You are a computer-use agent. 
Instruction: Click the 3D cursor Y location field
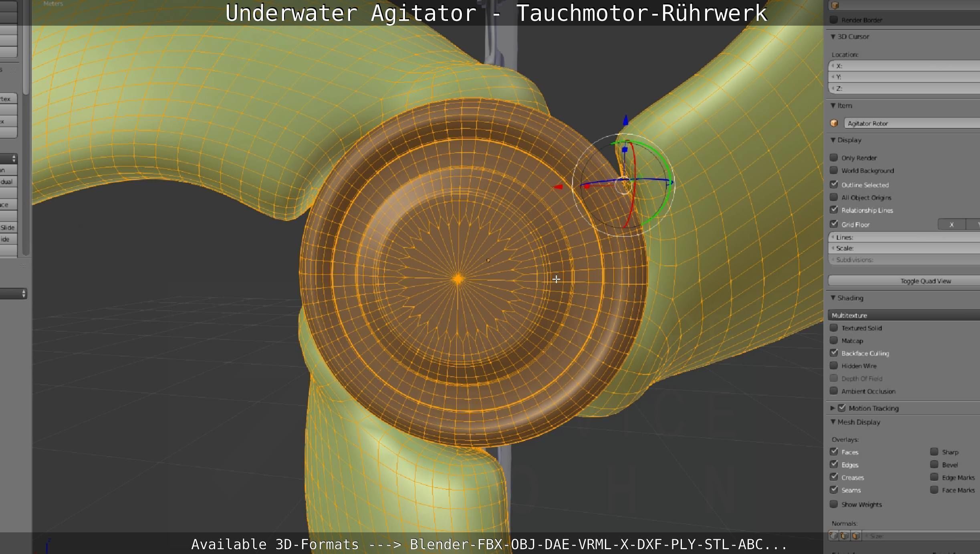pos(904,77)
